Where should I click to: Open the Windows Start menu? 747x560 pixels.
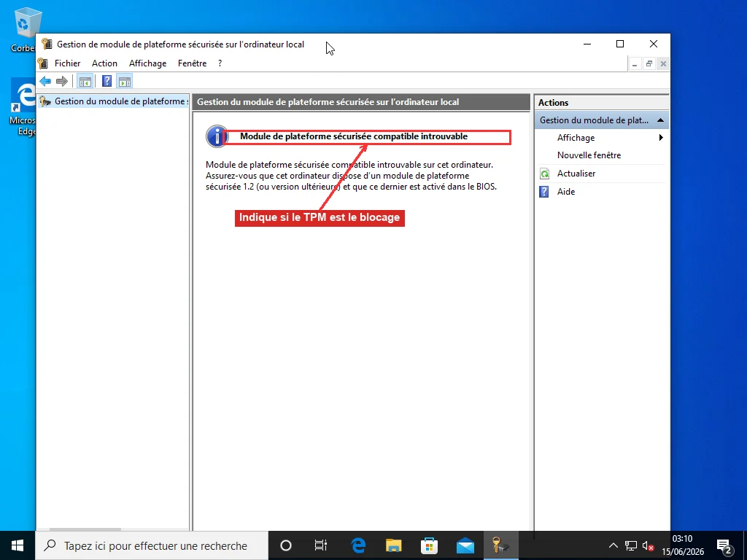pyautogui.click(x=18, y=545)
